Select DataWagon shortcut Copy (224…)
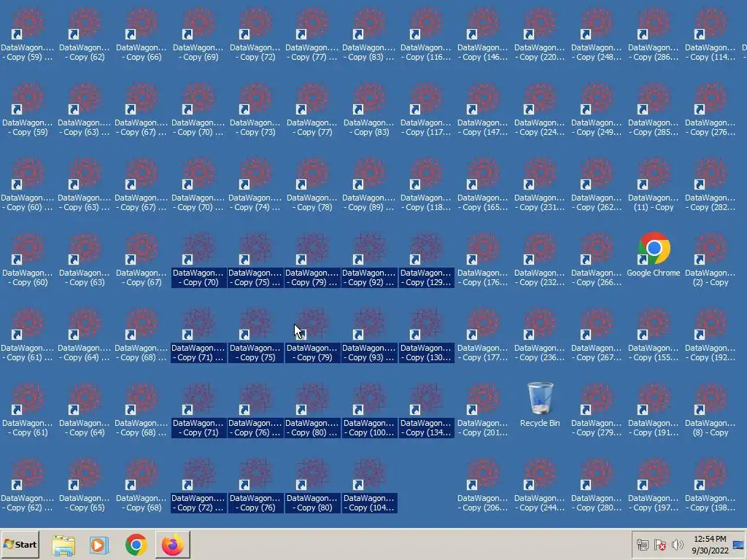Viewport: 747px width, 560px height. [x=540, y=109]
